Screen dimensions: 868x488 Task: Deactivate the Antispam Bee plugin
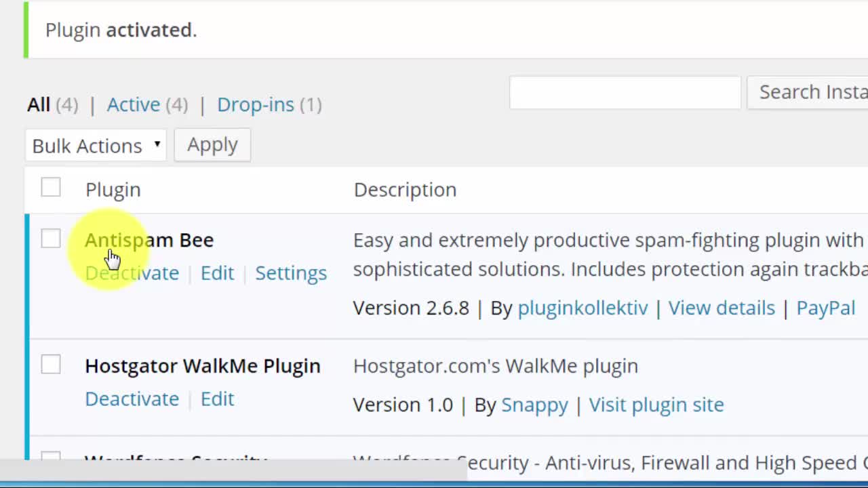click(132, 272)
